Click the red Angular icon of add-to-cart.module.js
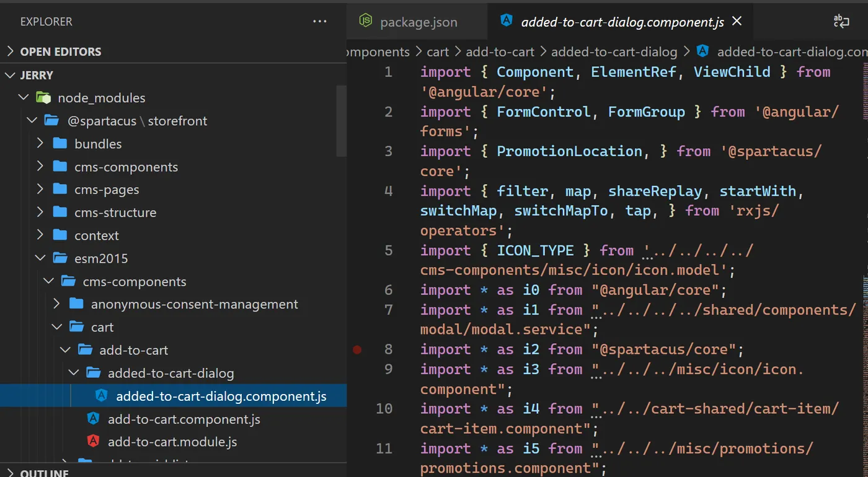Image resolution: width=868 pixels, height=477 pixels. click(x=94, y=442)
